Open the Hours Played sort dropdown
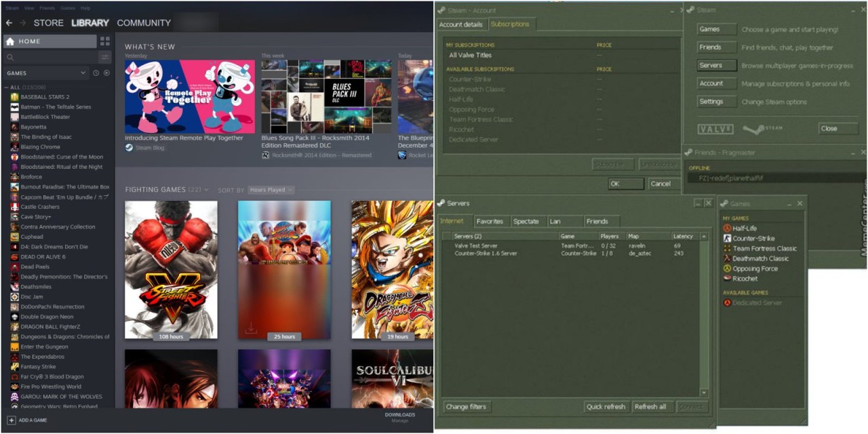The height and width of the screenshot is (434, 868). point(271,190)
